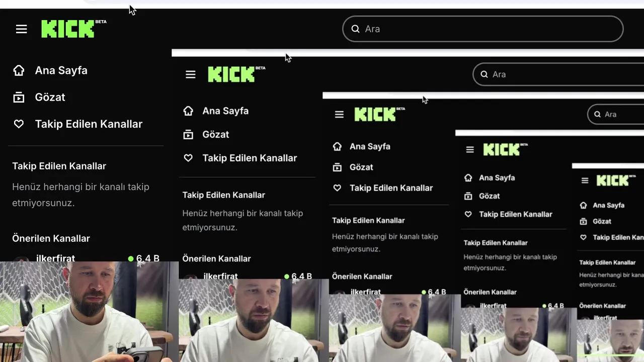
Task: Click the Ana Sayfa home icon, second-largest copy
Action: (188, 111)
